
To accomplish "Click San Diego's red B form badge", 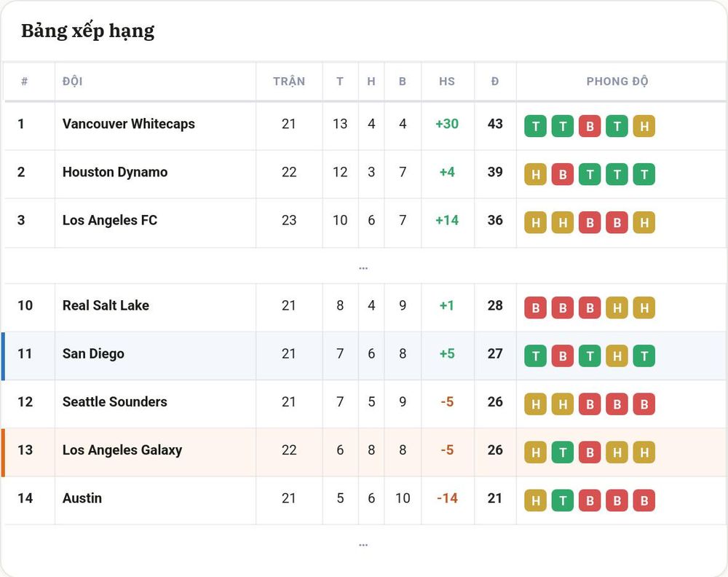I will point(563,356).
